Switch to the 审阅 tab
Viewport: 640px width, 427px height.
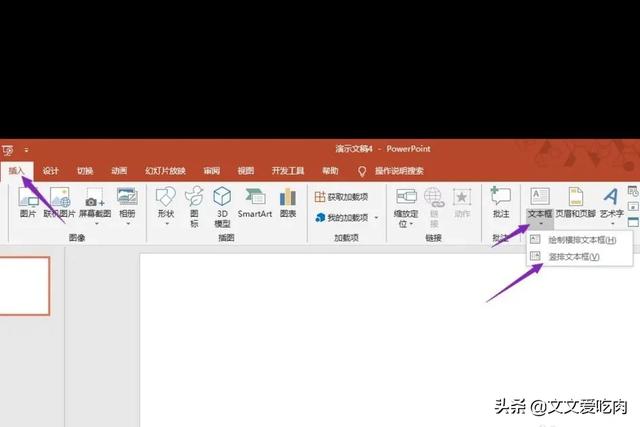coord(211,171)
